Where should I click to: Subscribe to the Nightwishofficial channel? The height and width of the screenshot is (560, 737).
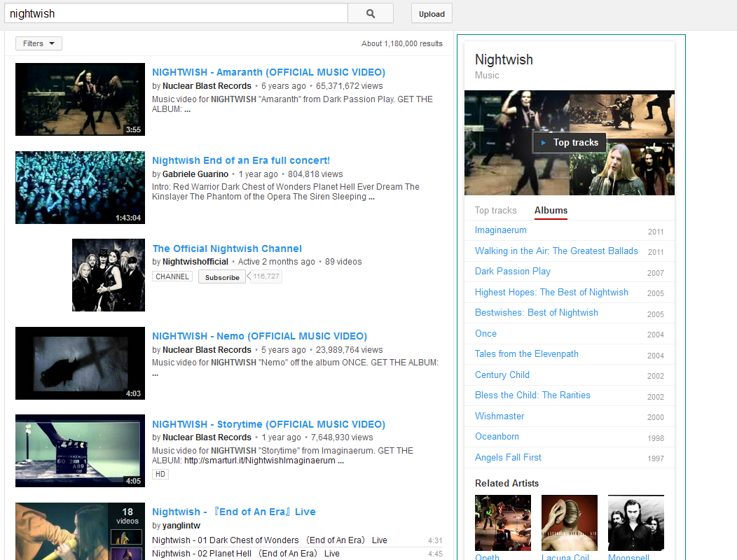pyautogui.click(x=222, y=277)
